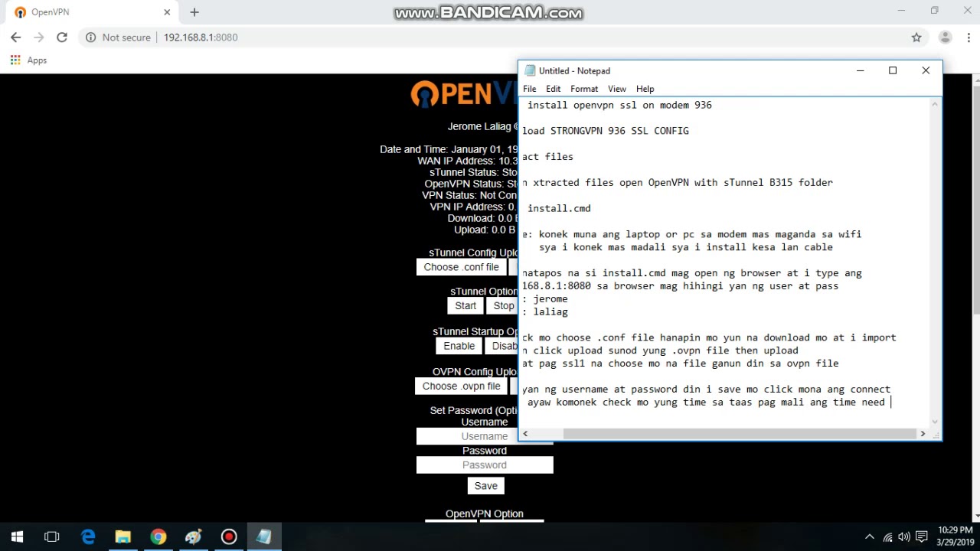Open Notepad's File menu

coord(530,89)
